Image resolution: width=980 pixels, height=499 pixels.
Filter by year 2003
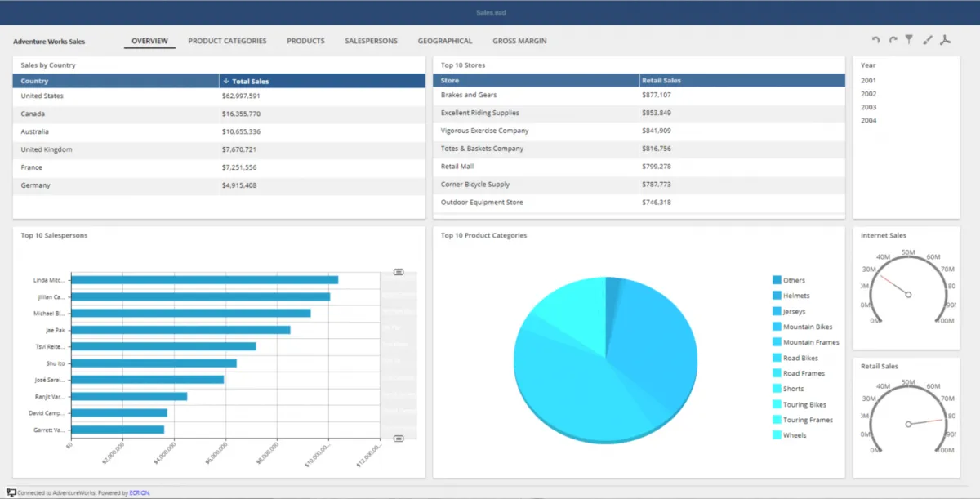868,107
